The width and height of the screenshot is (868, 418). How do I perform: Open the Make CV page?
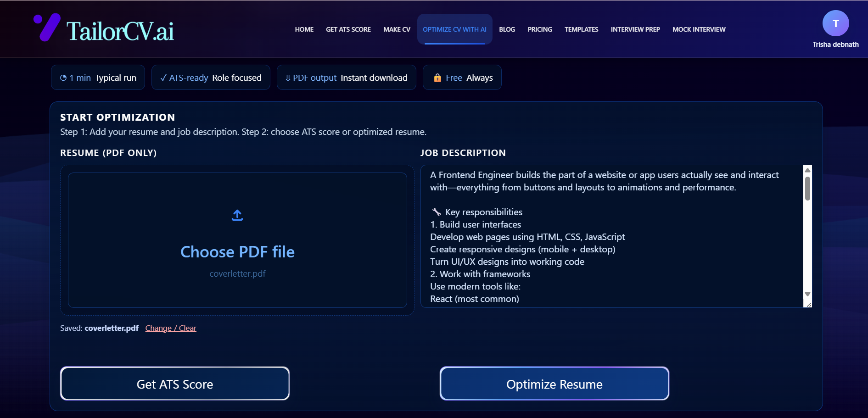[397, 29]
